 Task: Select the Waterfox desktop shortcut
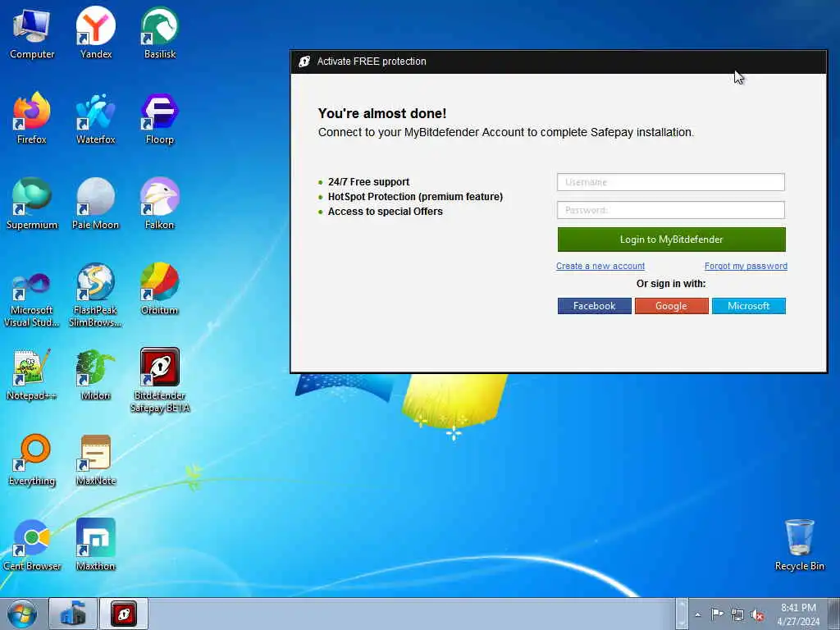pos(96,118)
